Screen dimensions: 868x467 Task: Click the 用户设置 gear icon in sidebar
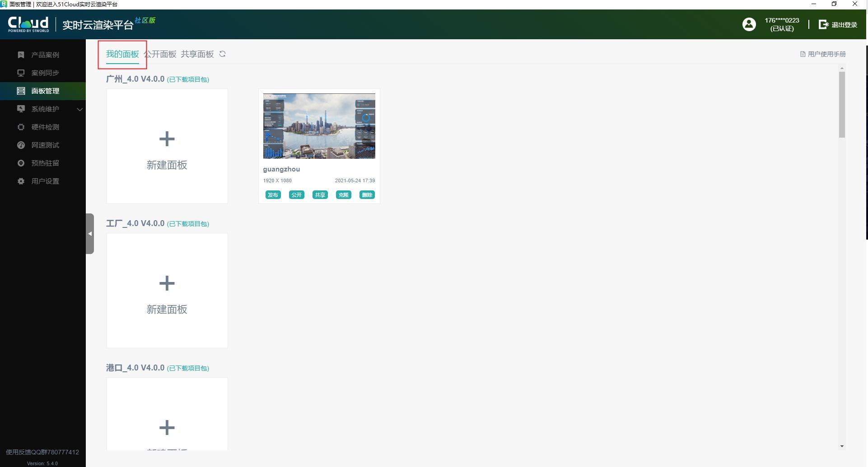[x=21, y=181]
